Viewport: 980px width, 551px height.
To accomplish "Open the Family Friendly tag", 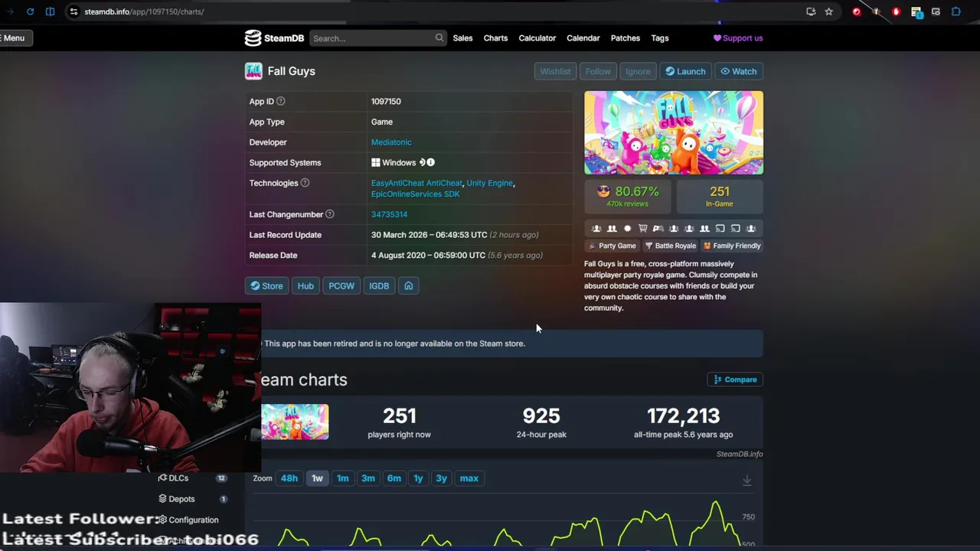I will point(732,246).
